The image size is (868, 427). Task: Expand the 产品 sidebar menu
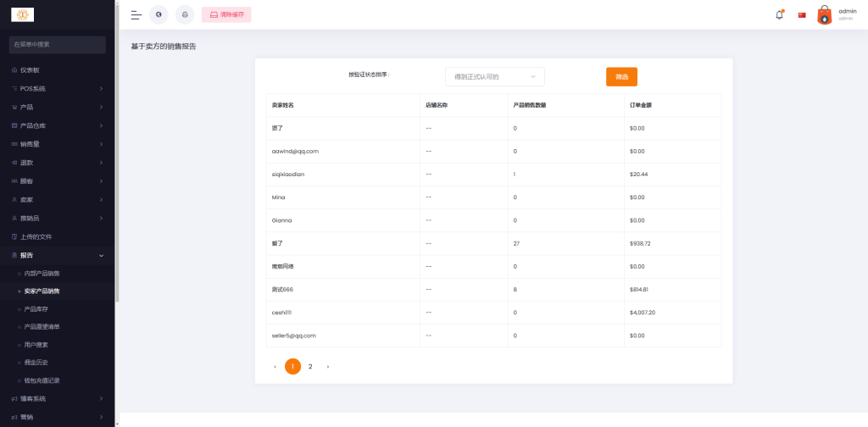(x=57, y=107)
